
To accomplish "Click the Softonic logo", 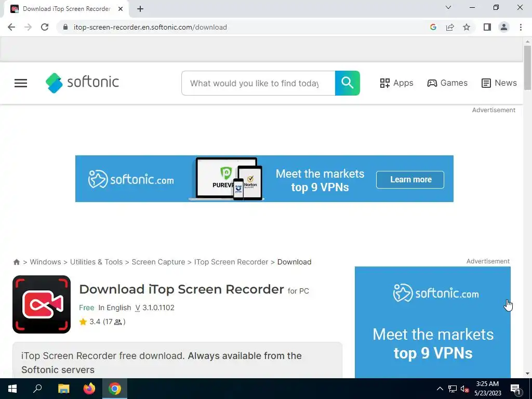I will [x=82, y=83].
